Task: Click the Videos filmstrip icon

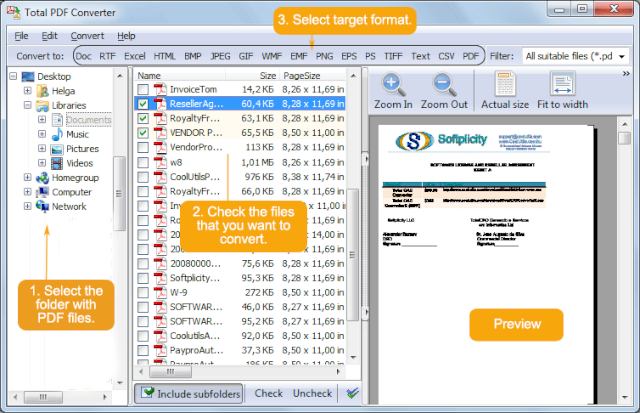Action: pos(57,163)
